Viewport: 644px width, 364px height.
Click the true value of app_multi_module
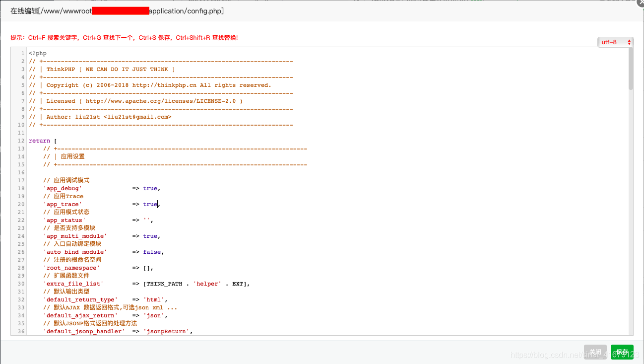(x=150, y=236)
